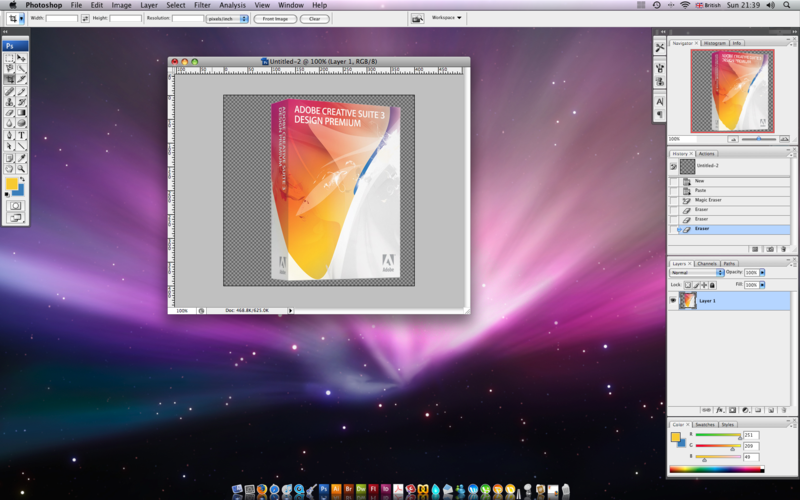
Task: Swap foreground and background colors
Action: [x=22, y=180]
